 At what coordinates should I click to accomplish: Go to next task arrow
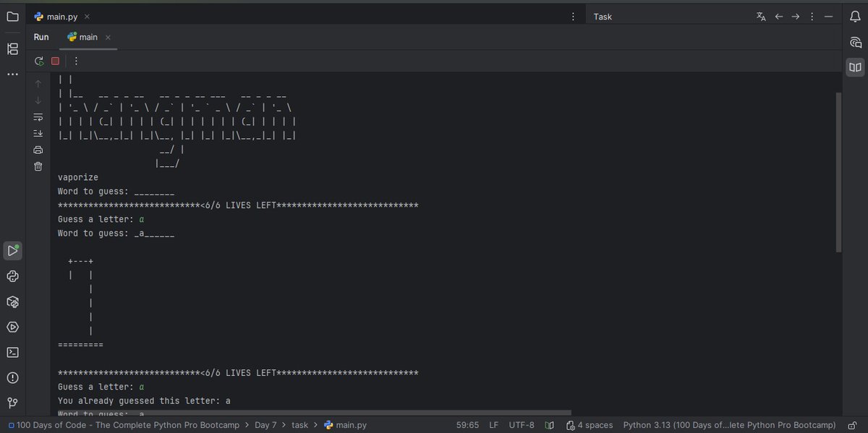click(x=795, y=17)
